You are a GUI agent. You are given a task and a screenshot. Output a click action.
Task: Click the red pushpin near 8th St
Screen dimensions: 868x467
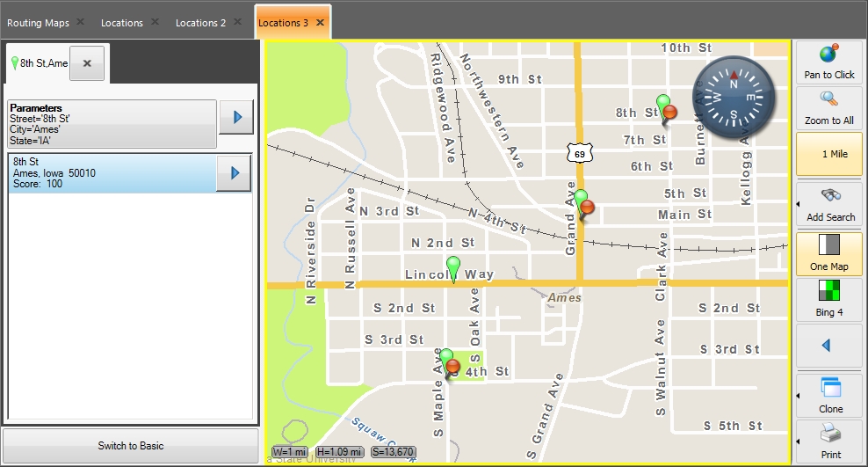point(671,113)
